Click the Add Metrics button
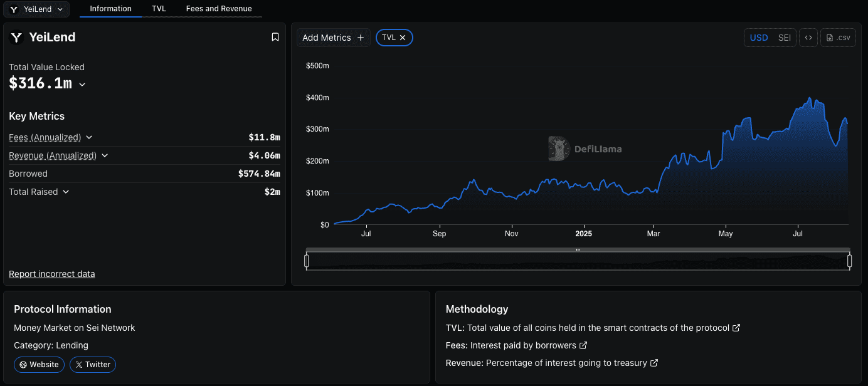Screen dimensions: 868x386 [x=333, y=38]
